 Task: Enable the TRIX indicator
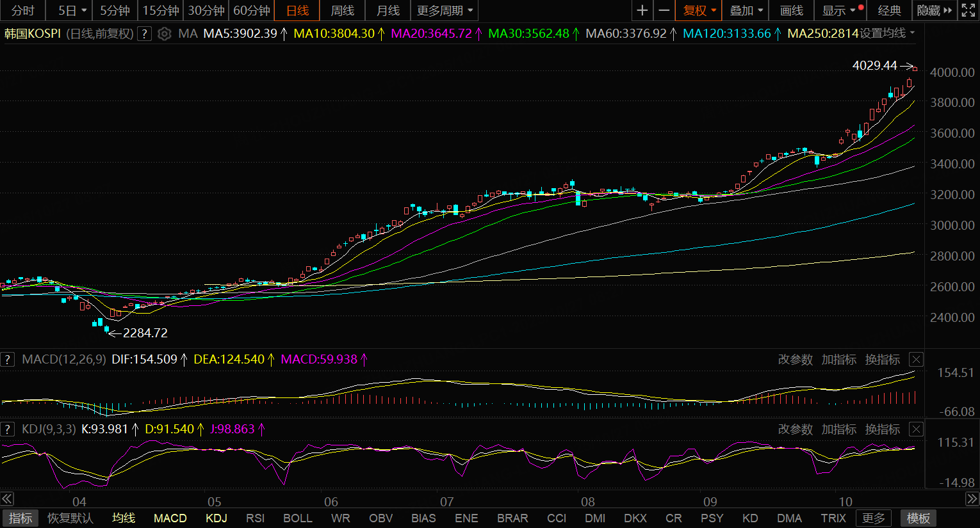(833, 518)
